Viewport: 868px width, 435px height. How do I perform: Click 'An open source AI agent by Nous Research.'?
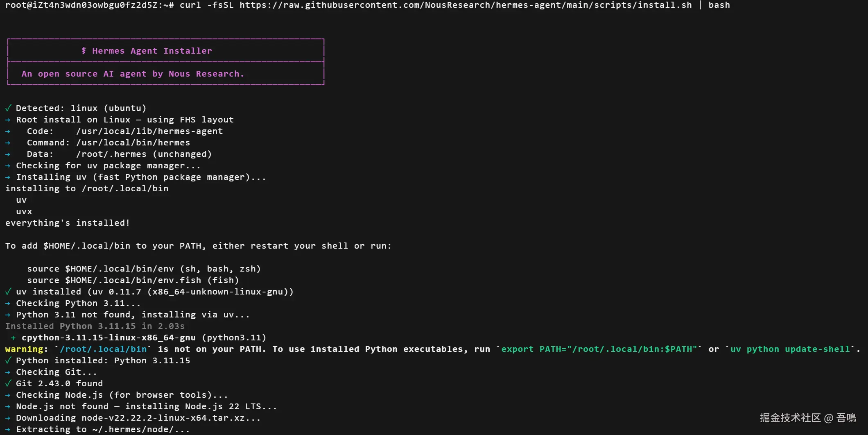pyautogui.click(x=133, y=74)
